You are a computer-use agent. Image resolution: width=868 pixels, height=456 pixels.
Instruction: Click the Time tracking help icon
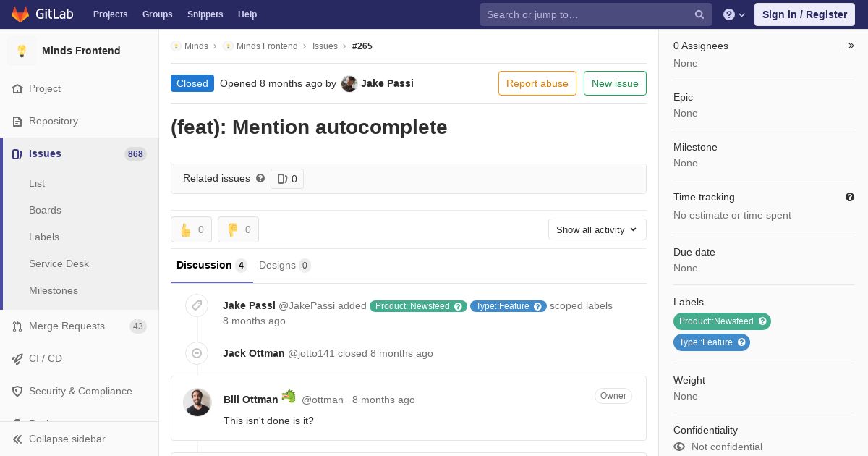(850, 197)
